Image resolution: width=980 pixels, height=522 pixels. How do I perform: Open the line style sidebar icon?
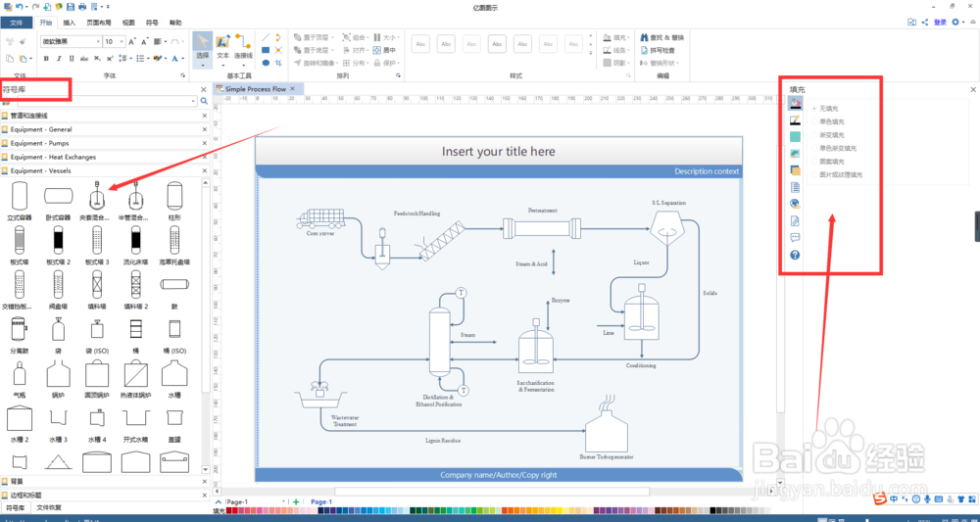click(x=795, y=119)
